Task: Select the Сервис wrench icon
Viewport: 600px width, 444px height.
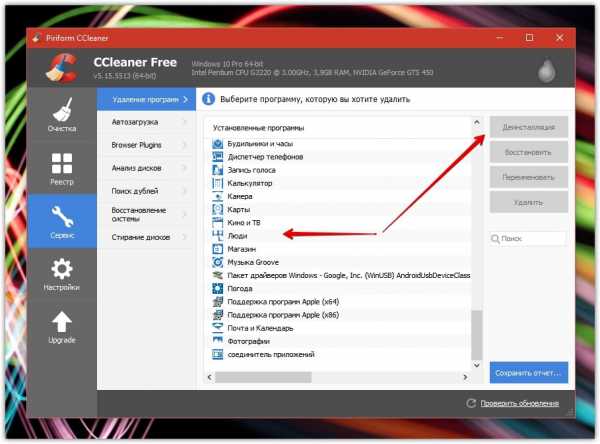Action: tap(61, 219)
